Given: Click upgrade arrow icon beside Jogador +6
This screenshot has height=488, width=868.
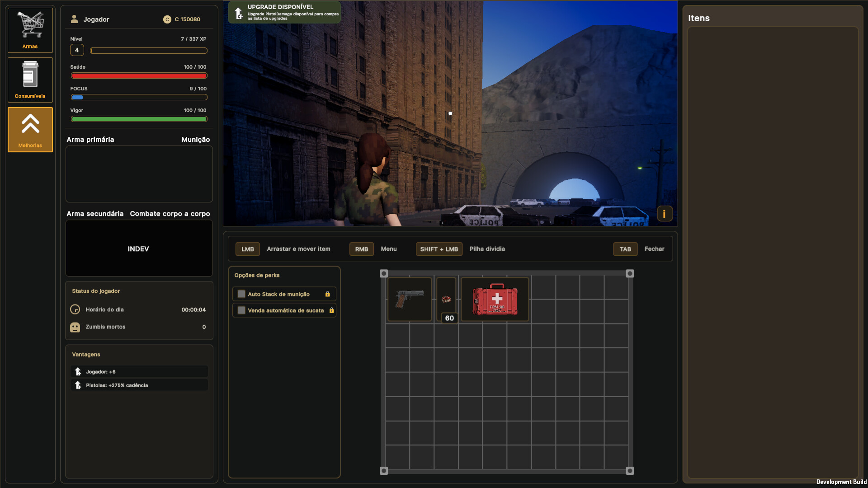Looking at the screenshot, I should 78,371.
